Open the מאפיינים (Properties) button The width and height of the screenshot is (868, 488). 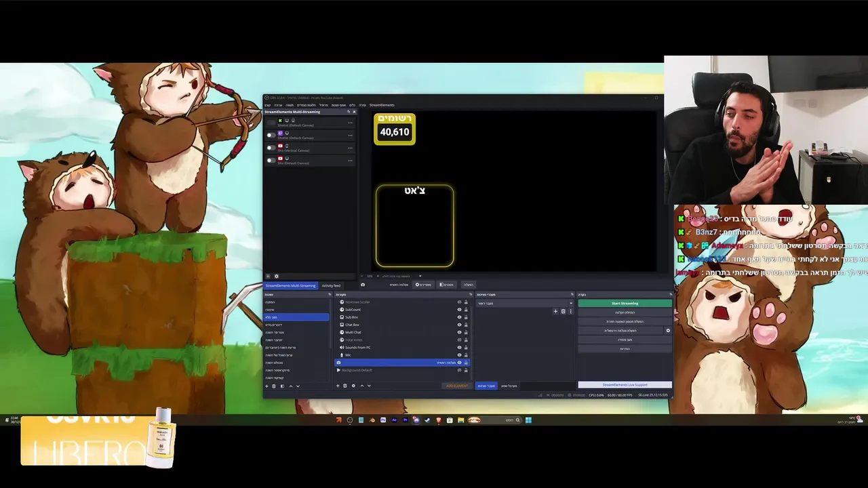click(423, 285)
